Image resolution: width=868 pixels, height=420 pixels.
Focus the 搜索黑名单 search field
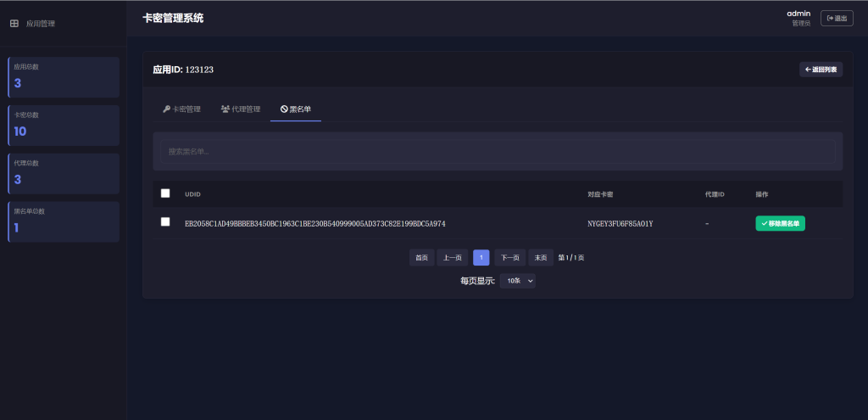498,152
